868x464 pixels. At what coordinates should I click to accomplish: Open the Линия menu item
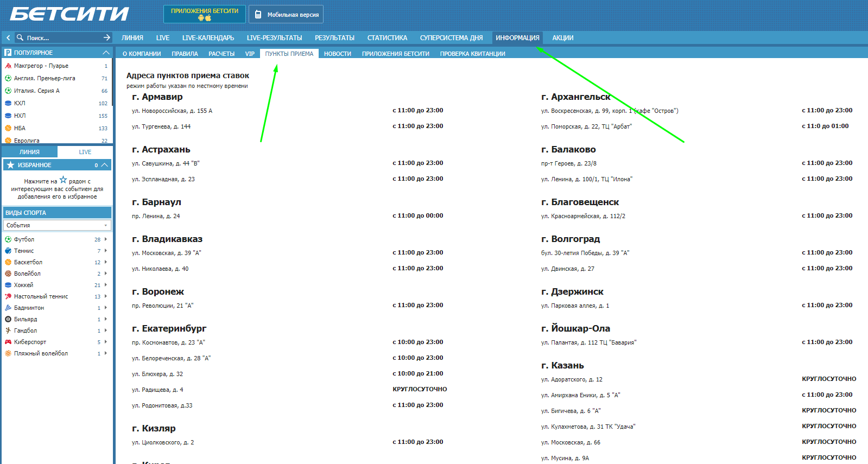132,38
